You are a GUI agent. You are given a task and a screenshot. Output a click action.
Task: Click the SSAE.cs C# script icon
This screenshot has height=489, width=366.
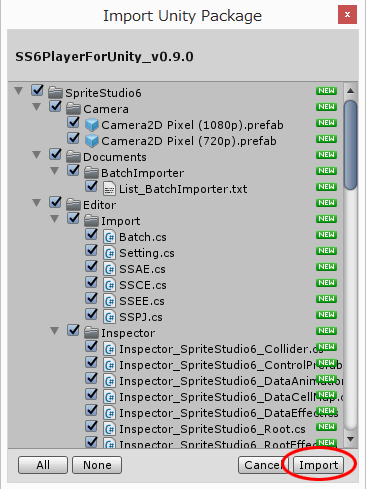click(109, 269)
